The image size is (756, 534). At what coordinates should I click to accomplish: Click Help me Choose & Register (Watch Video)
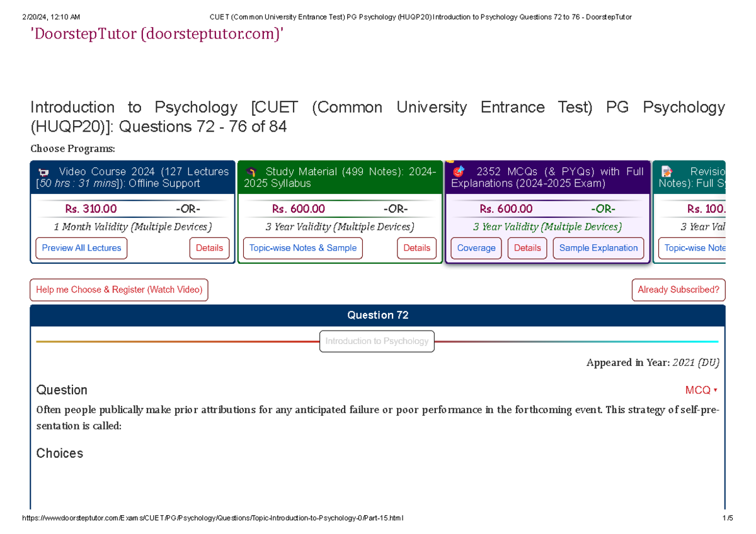point(118,290)
